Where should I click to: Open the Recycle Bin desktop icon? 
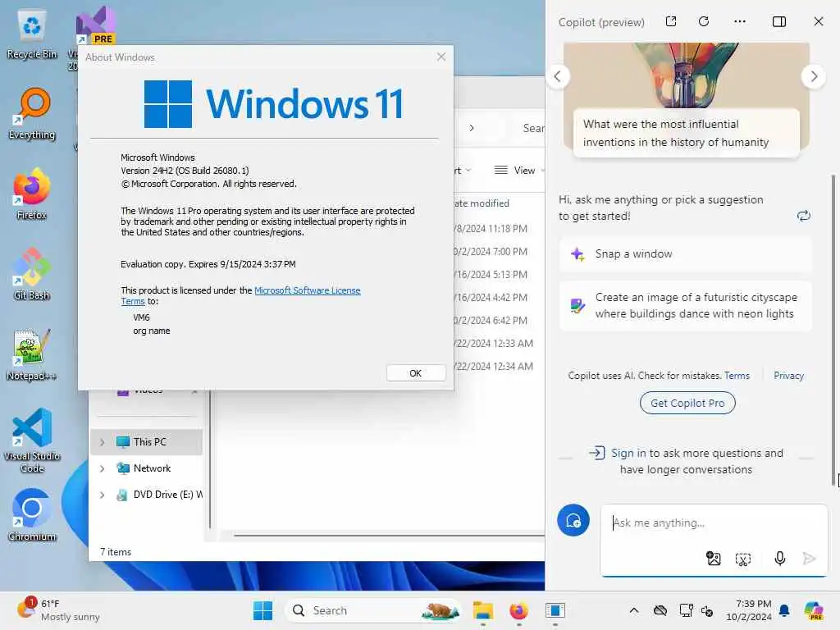tap(32, 34)
